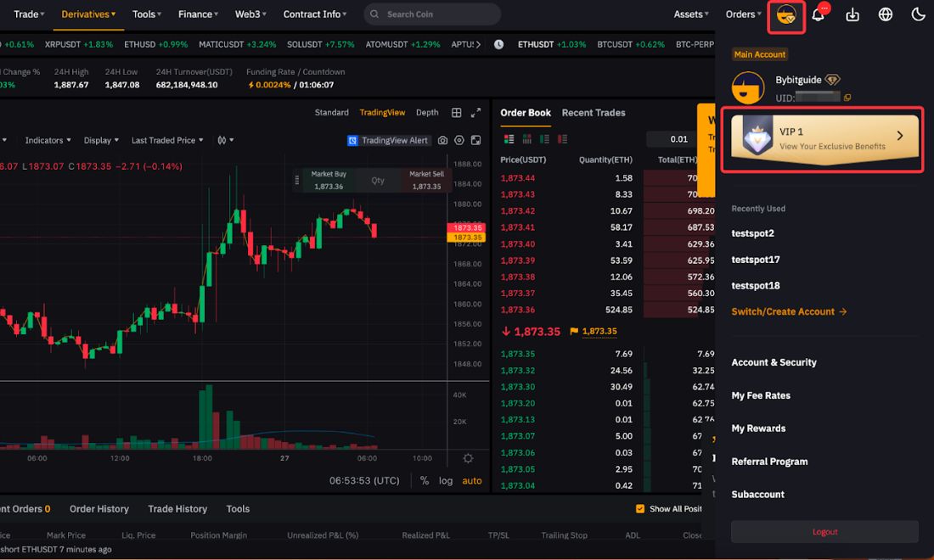The width and height of the screenshot is (934, 560).
Task: Expand chart to fullscreen arrows icon
Action: pyautogui.click(x=475, y=113)
